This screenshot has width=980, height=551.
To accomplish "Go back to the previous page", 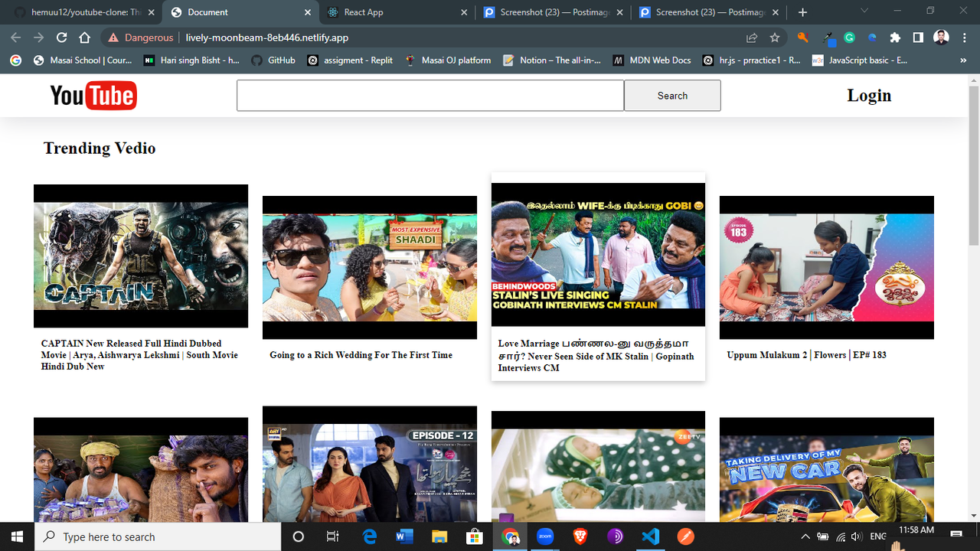I will click(16, 37).
